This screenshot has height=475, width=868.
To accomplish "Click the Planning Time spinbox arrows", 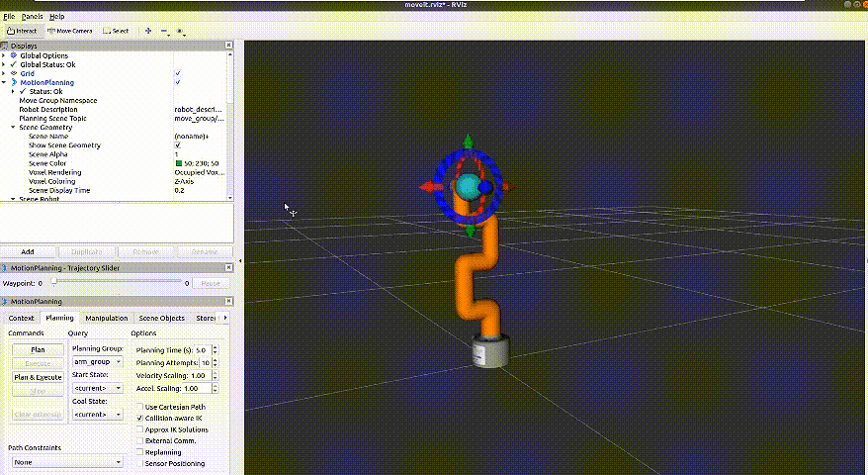I will (x=215, y=350).
